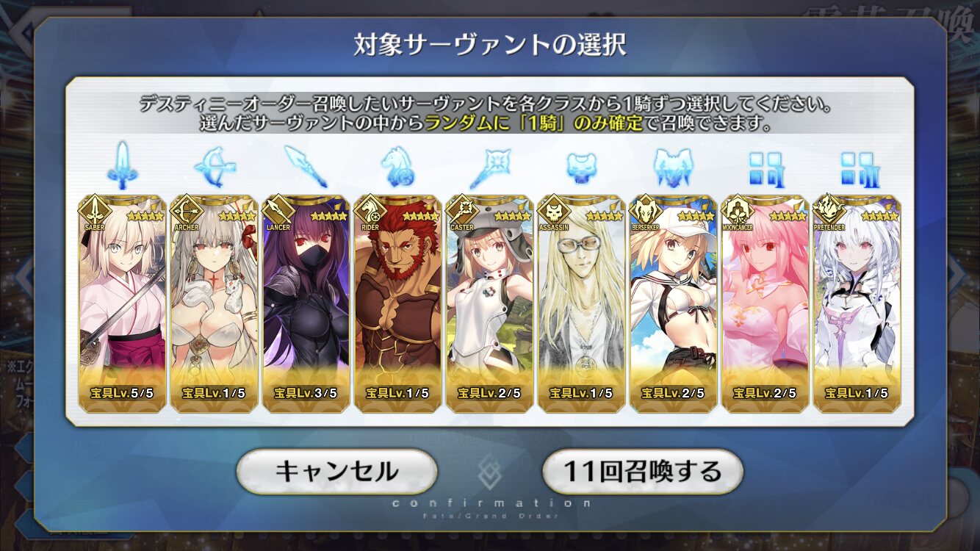
Task: Choose the Caster servant card with helmet
Action: [x=489, y=303]
